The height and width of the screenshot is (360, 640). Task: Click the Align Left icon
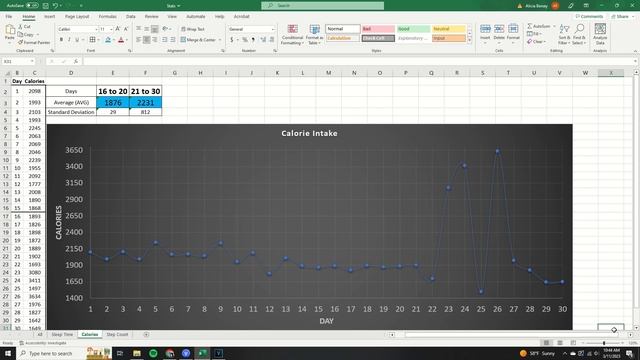[139, 40]
